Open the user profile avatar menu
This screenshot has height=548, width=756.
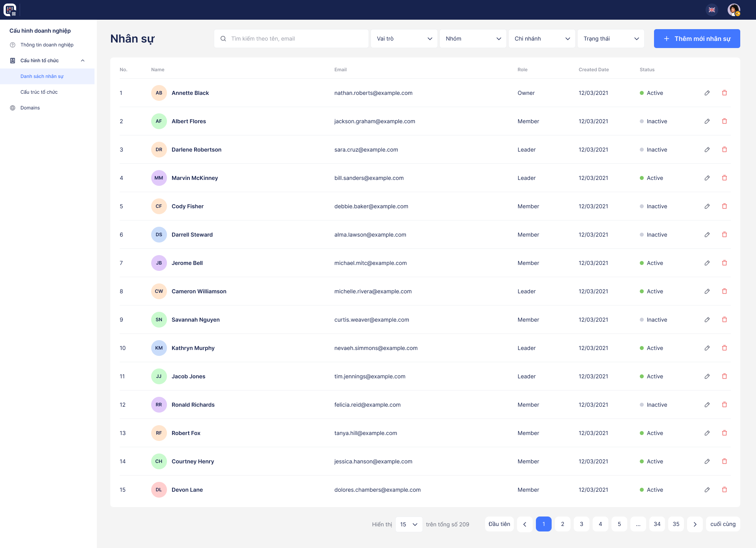(734, 10)
